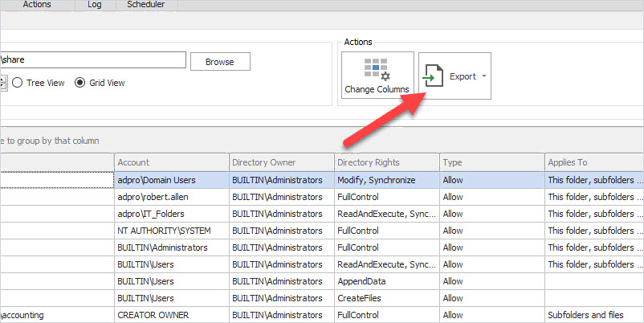The height and width of the screenshot is (323, 644).
Task: Select the Grid View radio button
Action: [79, 83]
